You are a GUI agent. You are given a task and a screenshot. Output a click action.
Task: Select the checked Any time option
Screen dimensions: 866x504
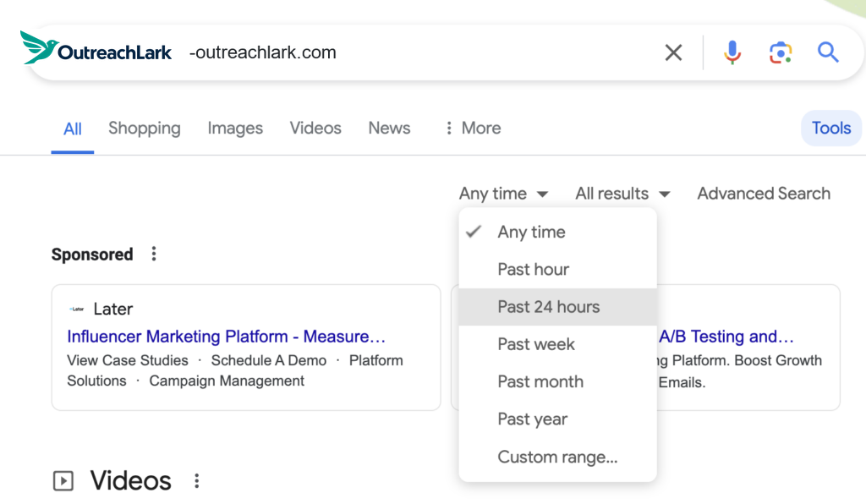(558, 232)
